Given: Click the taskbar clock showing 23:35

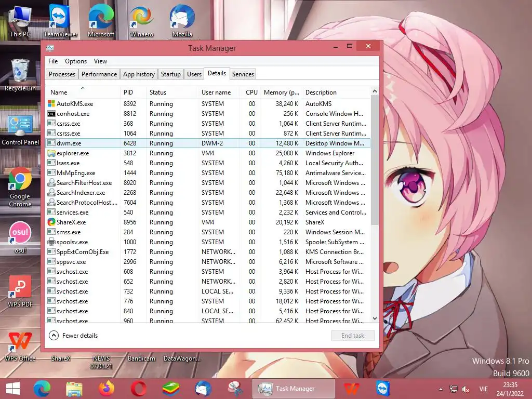Looking at the screenshot, I should 510,389.
